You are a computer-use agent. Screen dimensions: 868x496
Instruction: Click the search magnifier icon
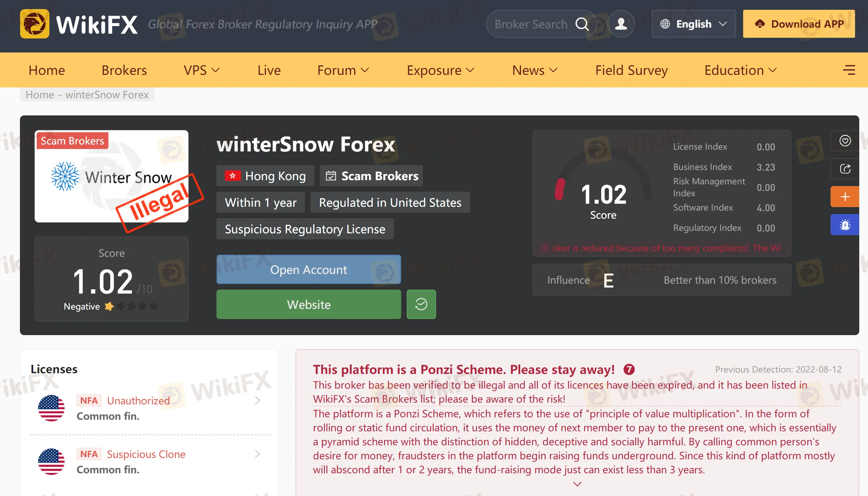(582, 24)
